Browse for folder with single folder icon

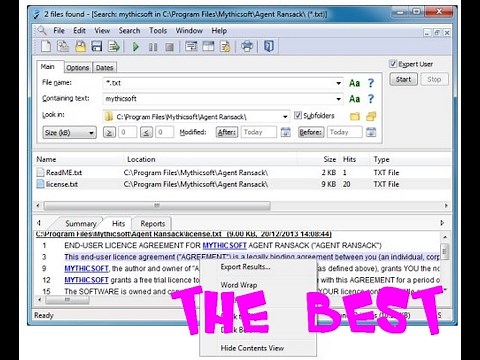pos(355,116)
